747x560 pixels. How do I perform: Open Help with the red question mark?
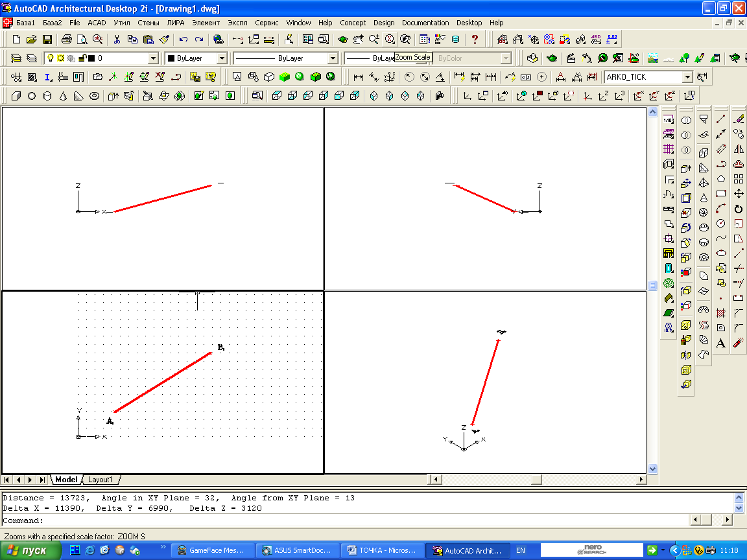click(x=475, y=40)
